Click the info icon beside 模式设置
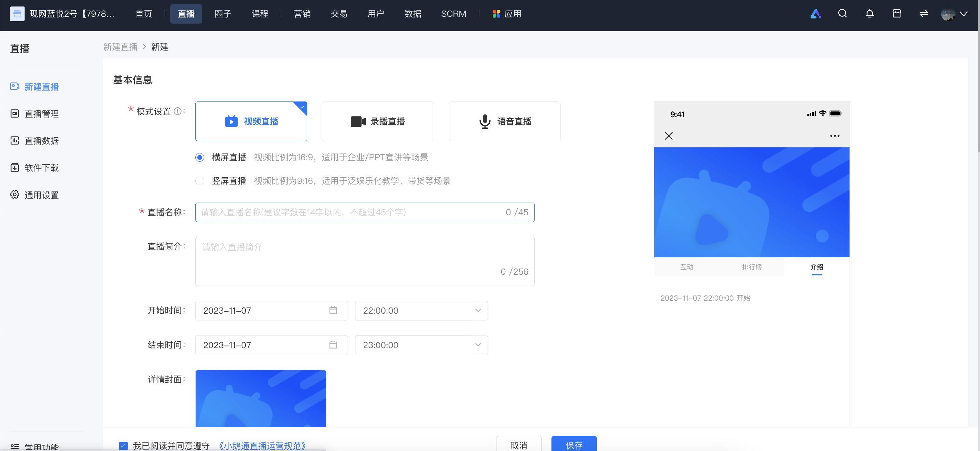 coord(177,111)
